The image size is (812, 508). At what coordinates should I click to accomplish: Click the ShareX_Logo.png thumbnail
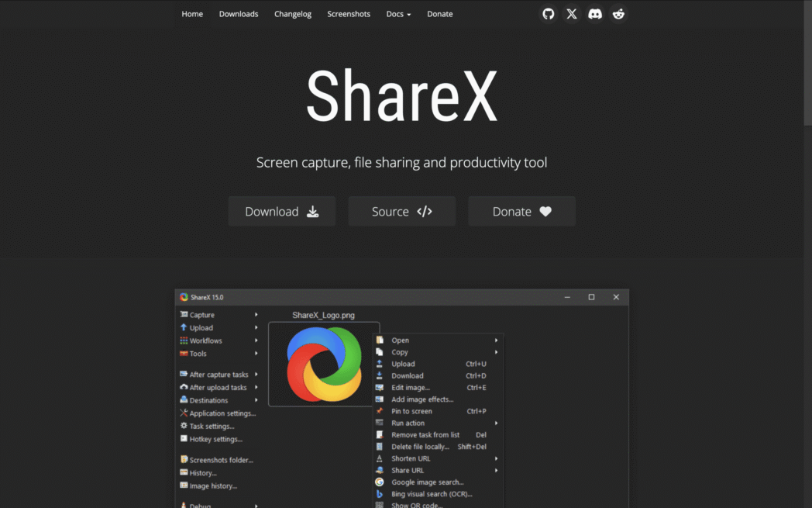pyautogui.click(x=324, y=364)
